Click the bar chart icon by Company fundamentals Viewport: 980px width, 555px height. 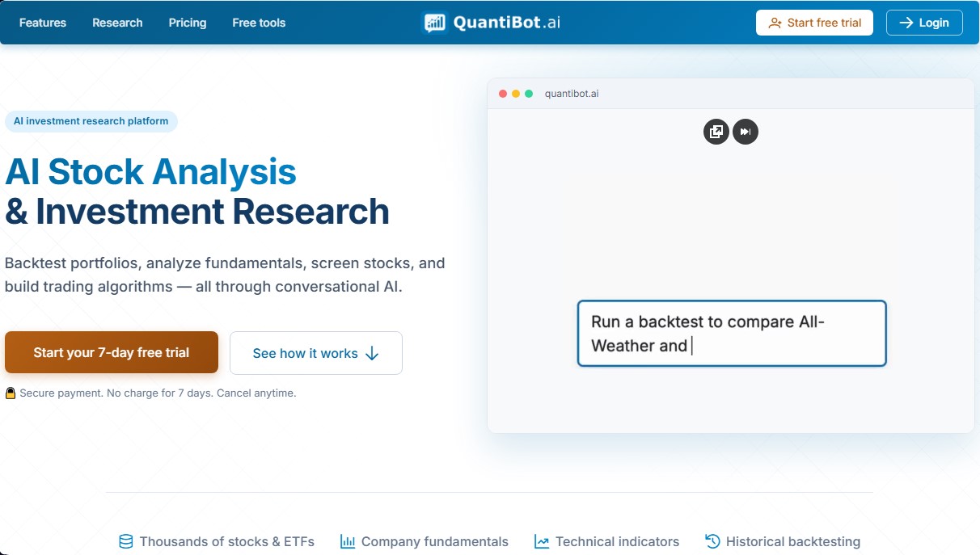(x=348, y=541)
